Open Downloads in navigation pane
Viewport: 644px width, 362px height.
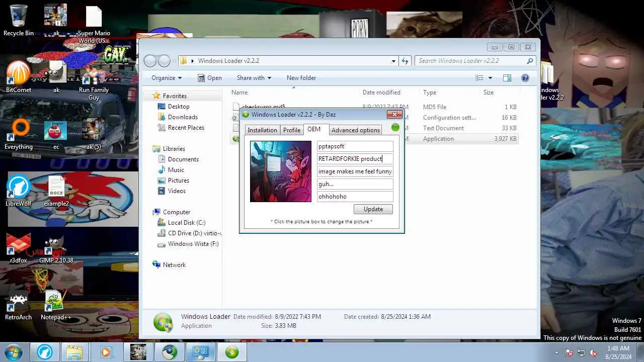coord(183,117)
